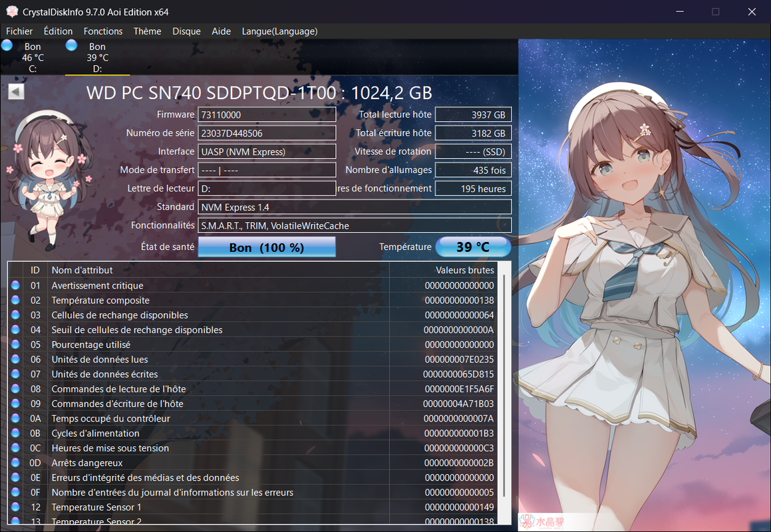The height and width of the screenshot is (532, 771).
Task: Click status dot of attribute 03 row
Action: tap(15, 315)
